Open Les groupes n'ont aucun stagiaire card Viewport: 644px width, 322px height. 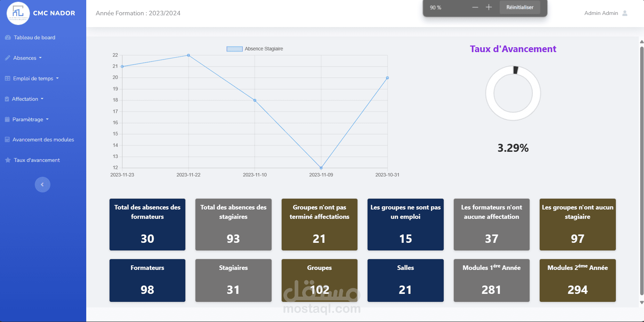click(x=578, y=224)
